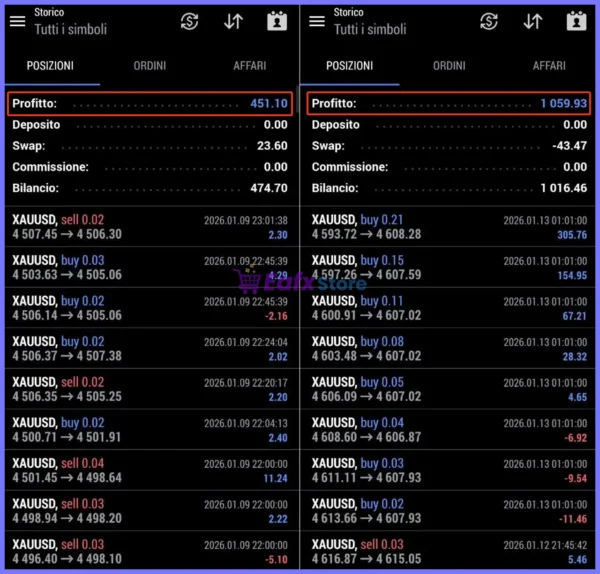Switch to AFFARI tab in right panel
The height and width of the screenshot is (574, 600).
tap(549, 66)
